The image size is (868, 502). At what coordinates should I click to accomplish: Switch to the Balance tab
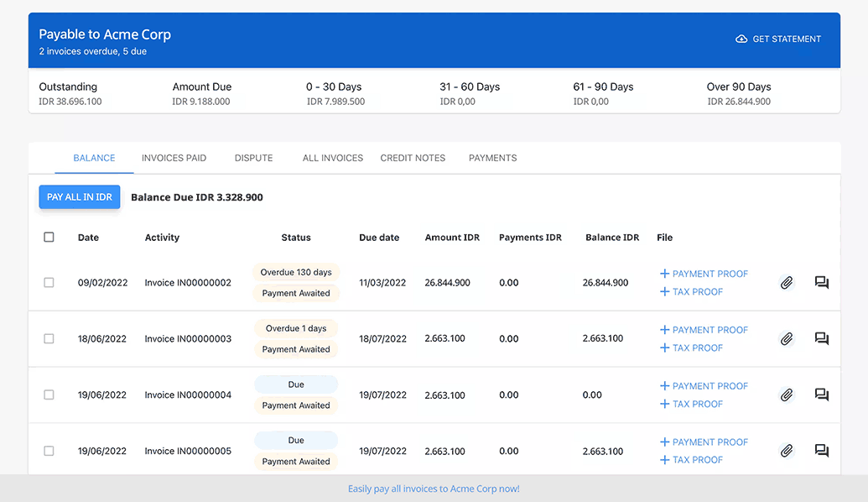[94, 158]
